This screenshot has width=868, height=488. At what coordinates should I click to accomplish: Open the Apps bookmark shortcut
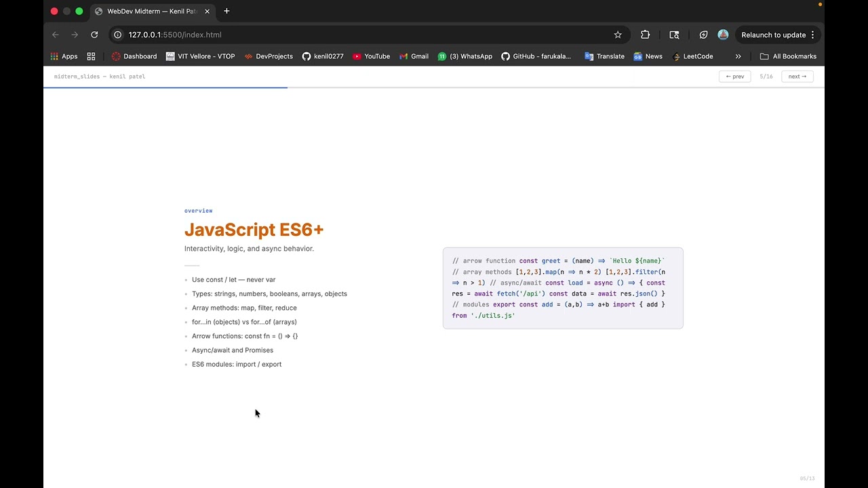pos(64,56)
